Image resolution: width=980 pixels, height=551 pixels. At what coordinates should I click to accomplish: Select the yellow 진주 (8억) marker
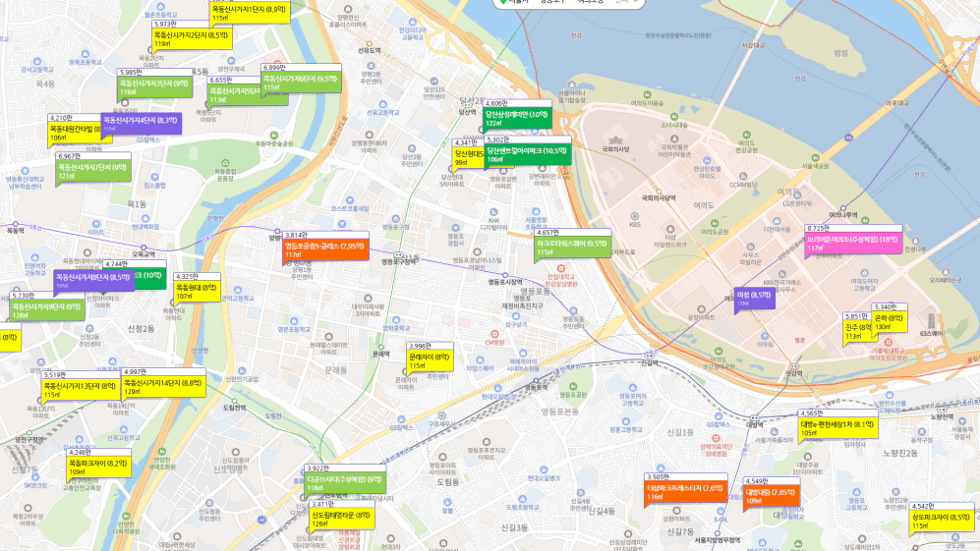pyautogui.click(x=857, y=330)
